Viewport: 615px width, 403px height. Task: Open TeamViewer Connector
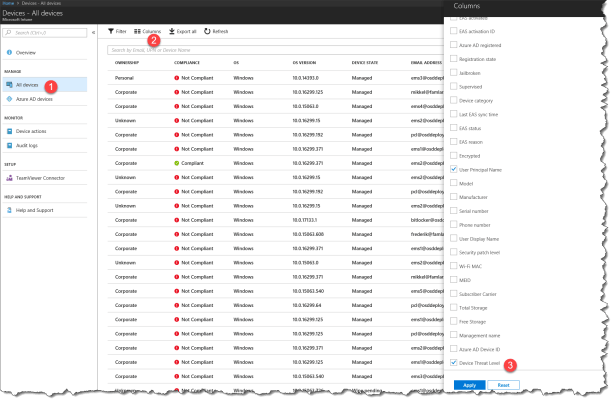(x=45, y=178)
